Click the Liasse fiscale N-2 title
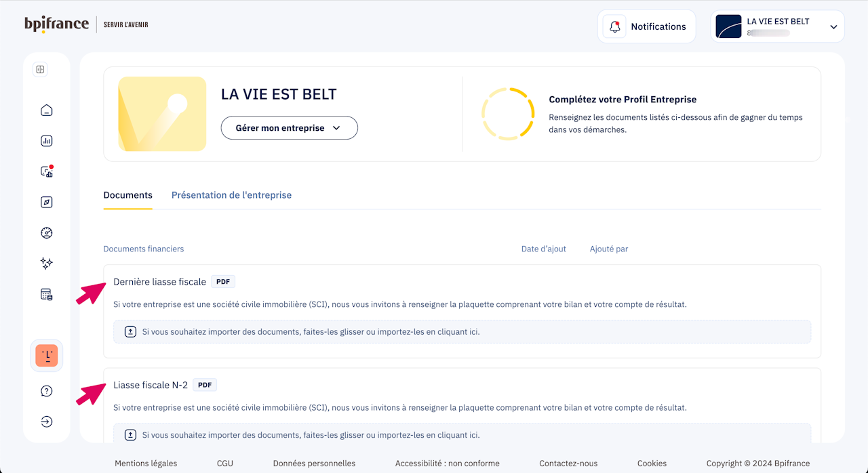 pos(151,385)
